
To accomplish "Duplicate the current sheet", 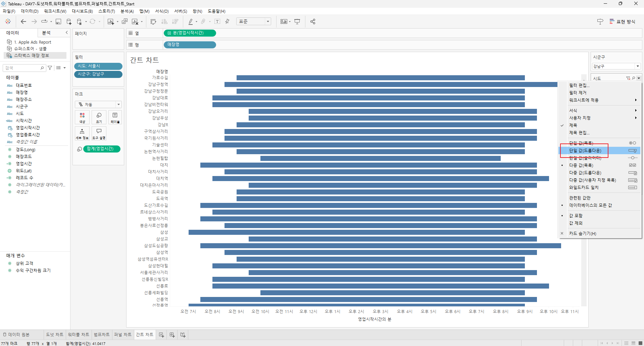I will (125, 21).
